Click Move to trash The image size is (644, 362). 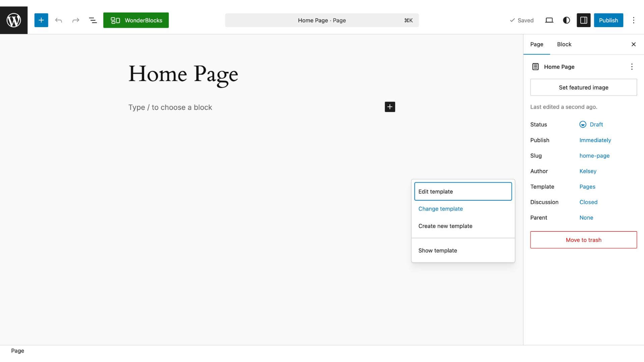tap(583, 240)
